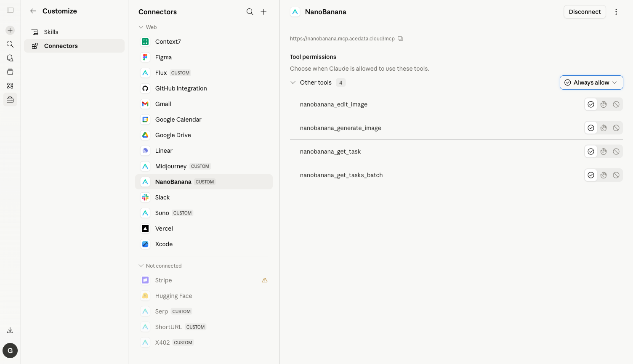
Task: Open the NanoBanana more options menu
Action: tap(616, 12)
